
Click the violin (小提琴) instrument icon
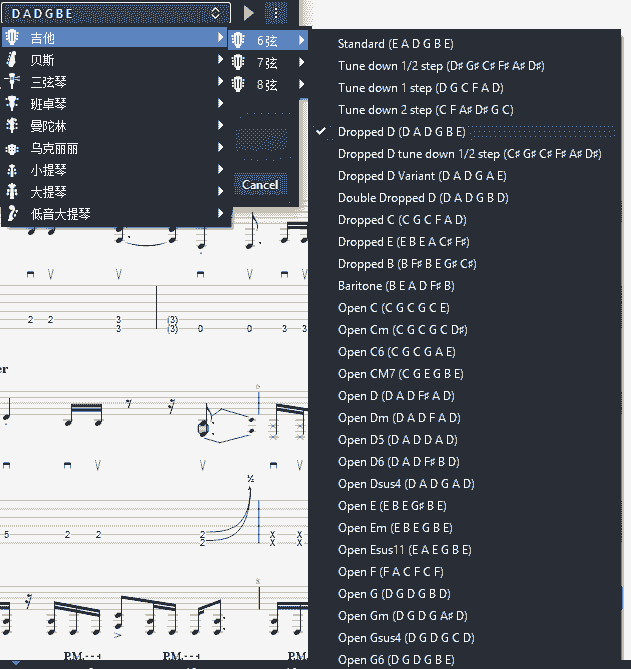12,170
